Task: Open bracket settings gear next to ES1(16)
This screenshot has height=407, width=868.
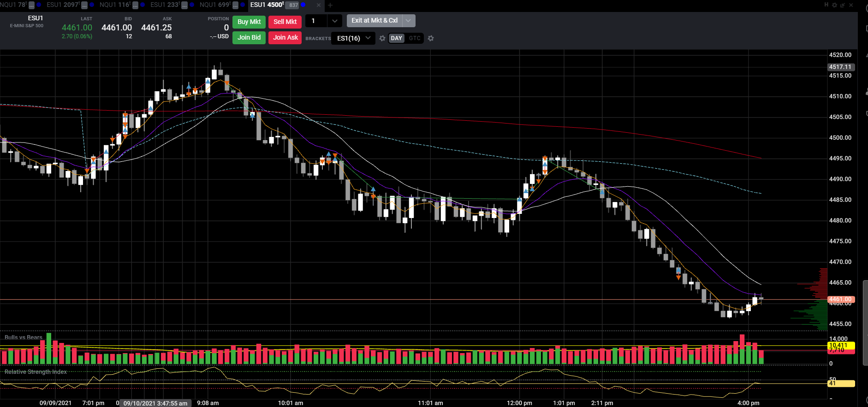Action: pos(382,38)
